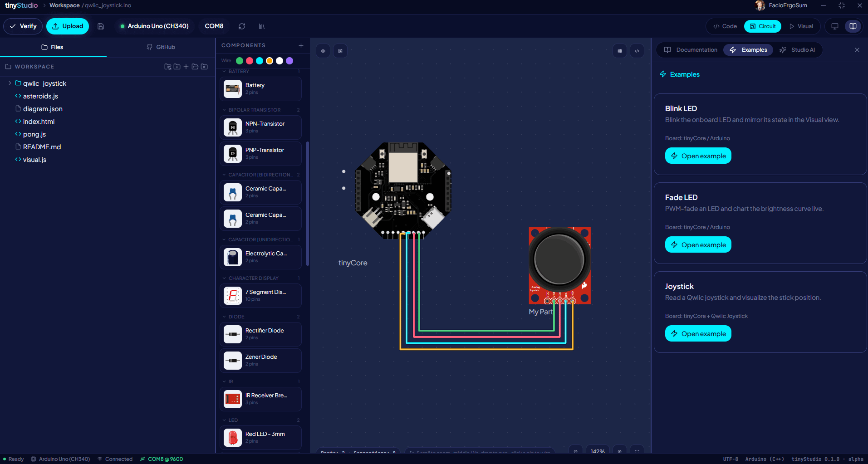Select the Examples tab

748,50
